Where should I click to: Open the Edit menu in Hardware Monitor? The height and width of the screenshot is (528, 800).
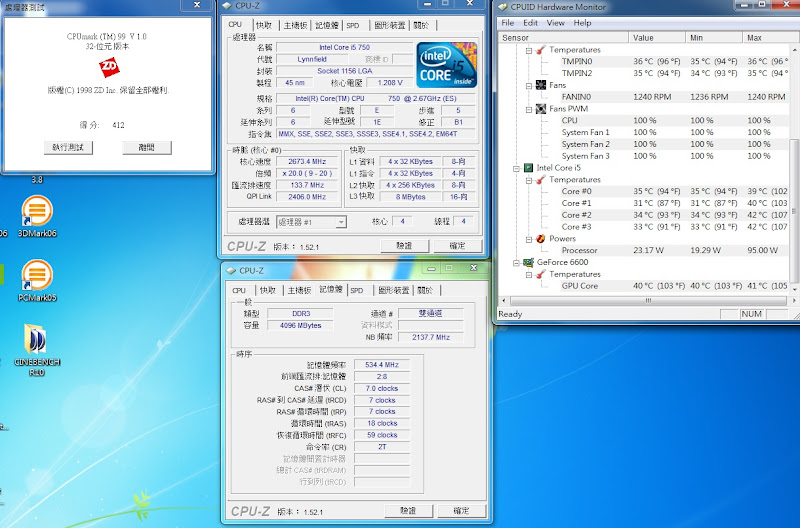click(x=530, y=23)
